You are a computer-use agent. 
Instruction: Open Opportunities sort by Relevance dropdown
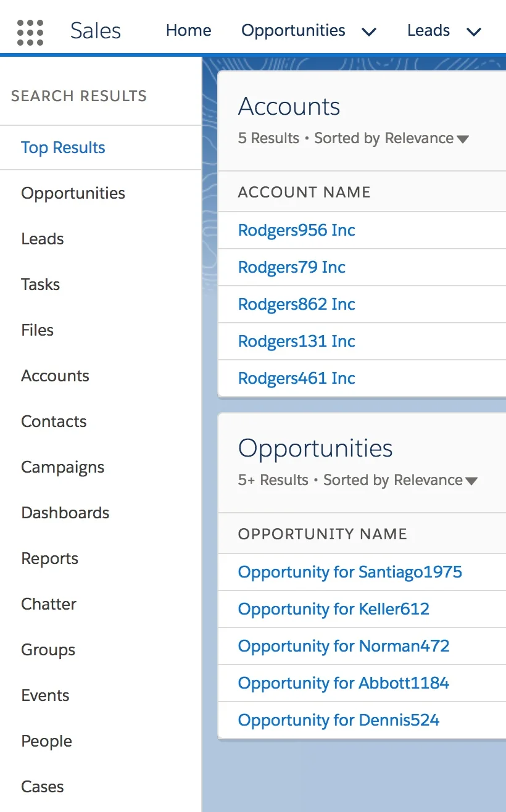[x=400, y=480]
